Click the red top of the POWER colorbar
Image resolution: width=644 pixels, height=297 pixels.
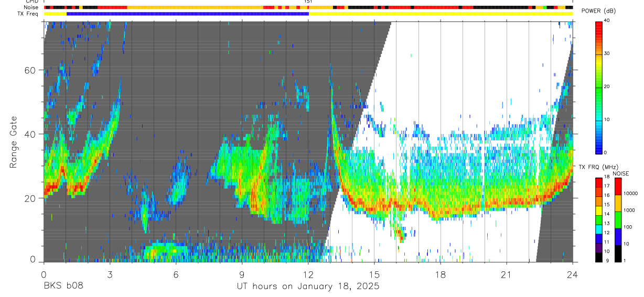click(x=599, y=25)
